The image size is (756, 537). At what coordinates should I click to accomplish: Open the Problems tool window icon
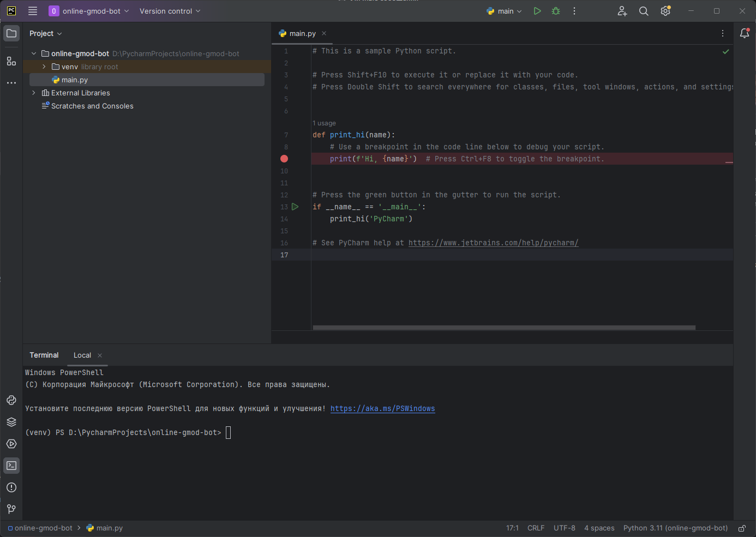point(11,487)
